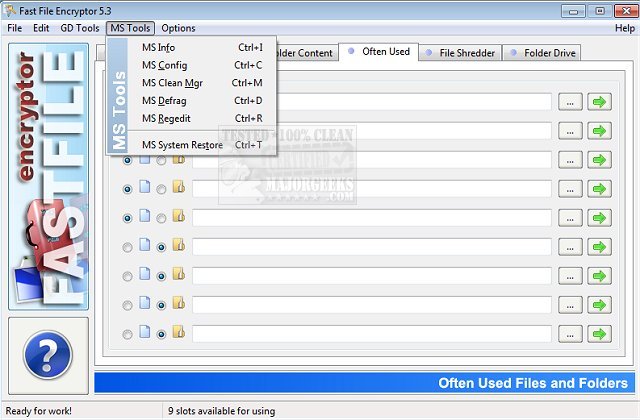Select the folder radio in the fourth slot row

pos(161,189)
